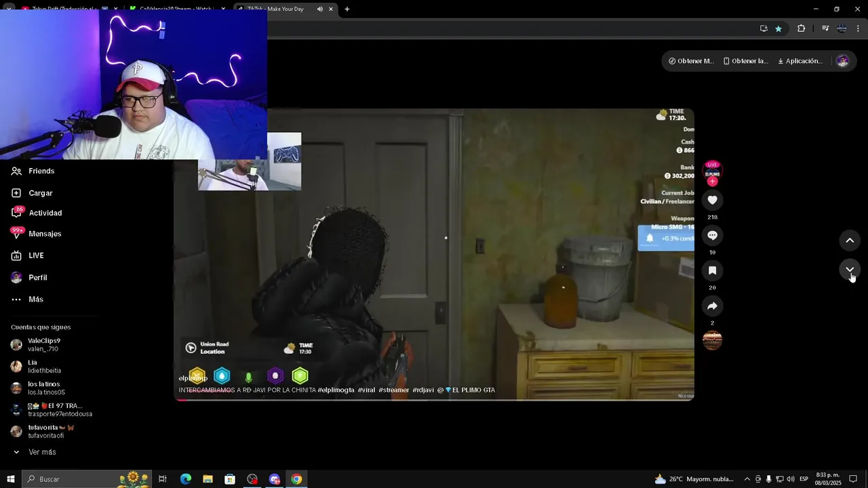Mute the TikTok tab via speaker icon
The image size is (868, 488).
[x=319, y=9]
